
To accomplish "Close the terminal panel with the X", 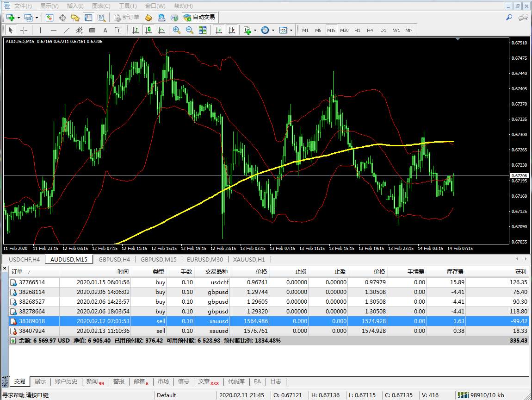I will coord(5,268).
